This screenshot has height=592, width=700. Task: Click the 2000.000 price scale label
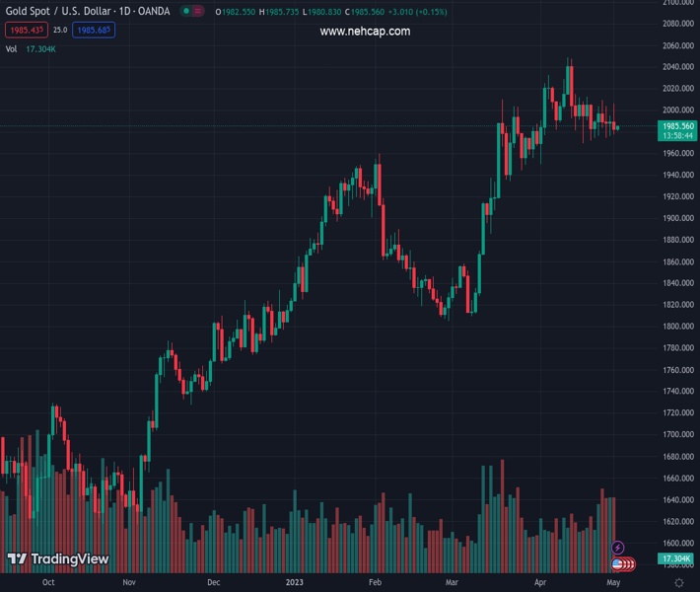coord(676,111)
